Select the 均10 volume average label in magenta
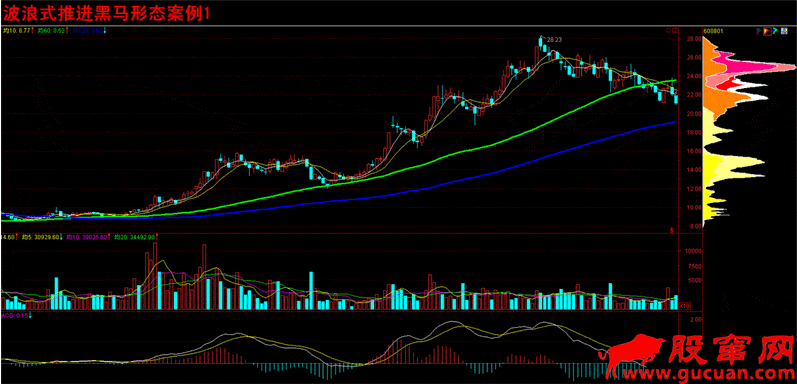797x384 pixels. coord(87,237)
